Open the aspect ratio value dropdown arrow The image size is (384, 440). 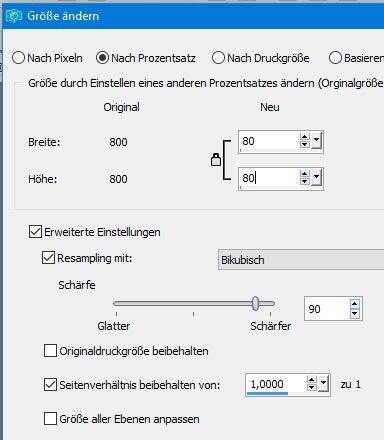click(x=324, y=384)
